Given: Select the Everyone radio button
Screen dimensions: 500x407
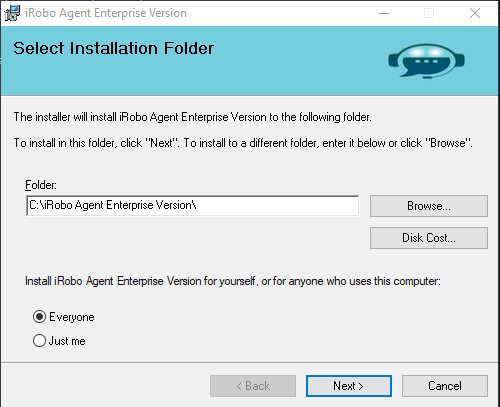Looking at the screenshot, I should coord(39,316).
